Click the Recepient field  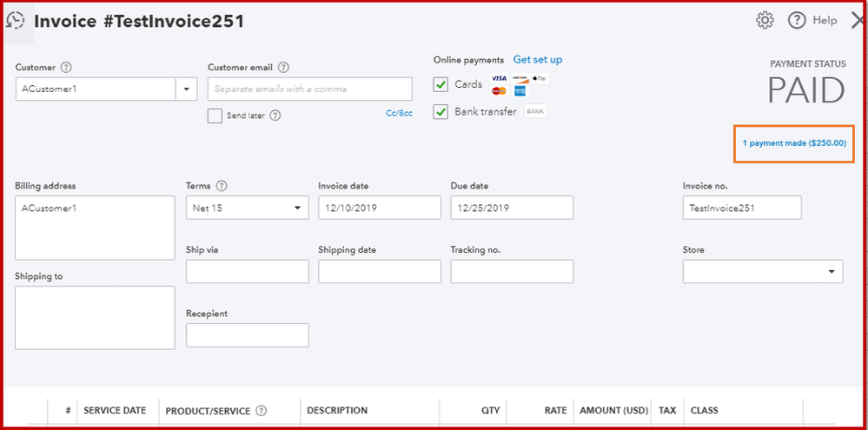click(248, 335)
